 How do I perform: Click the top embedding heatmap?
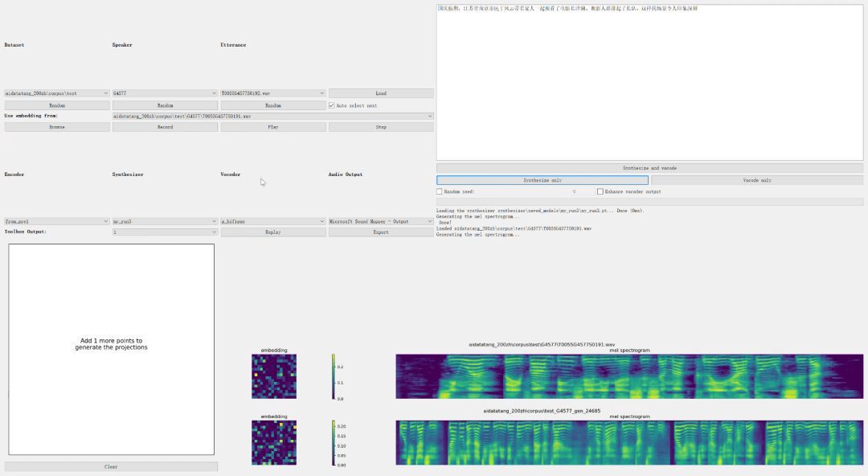pyautogui.click(x=274, y=376)
